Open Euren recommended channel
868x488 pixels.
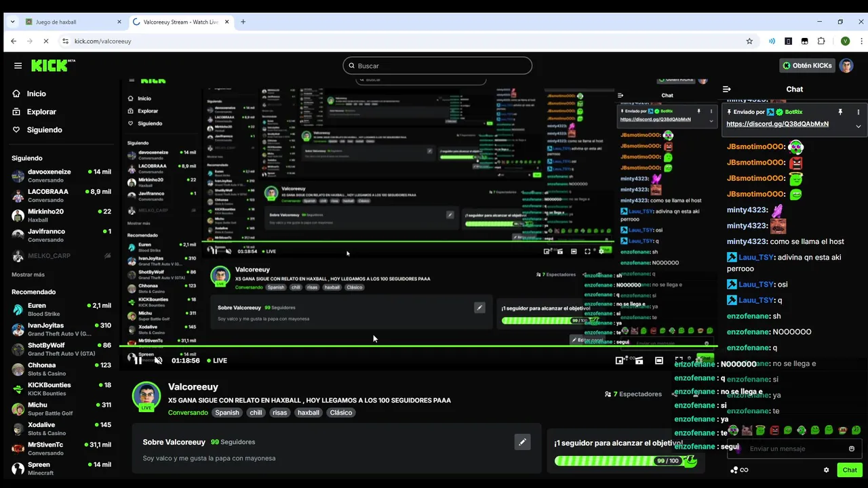tap(61, 309)
